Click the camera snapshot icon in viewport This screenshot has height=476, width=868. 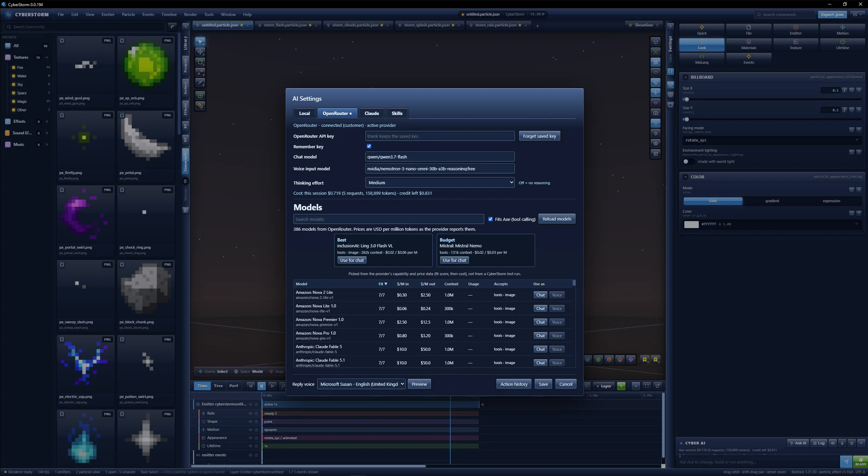pyautogui.click(x=656, y=113)
